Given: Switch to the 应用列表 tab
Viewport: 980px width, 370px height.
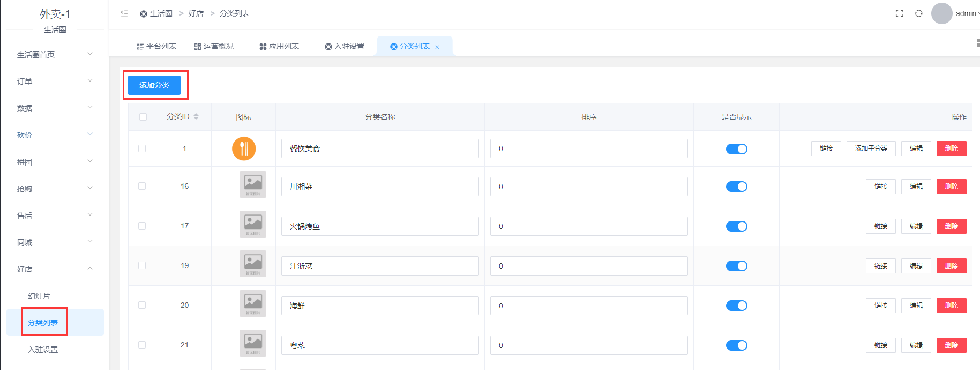Looking at the screenshot, I should point(279,46).
